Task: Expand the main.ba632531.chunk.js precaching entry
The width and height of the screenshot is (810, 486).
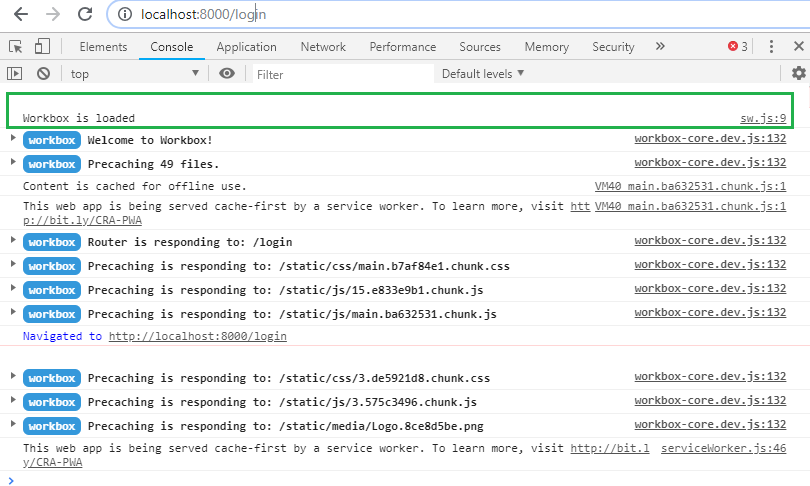Action: click(13, 312)
